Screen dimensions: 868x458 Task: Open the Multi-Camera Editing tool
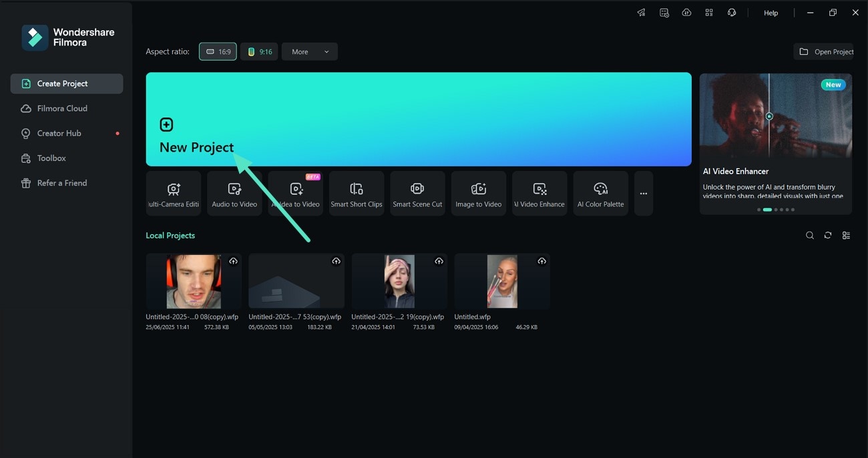tap(174, 193)
